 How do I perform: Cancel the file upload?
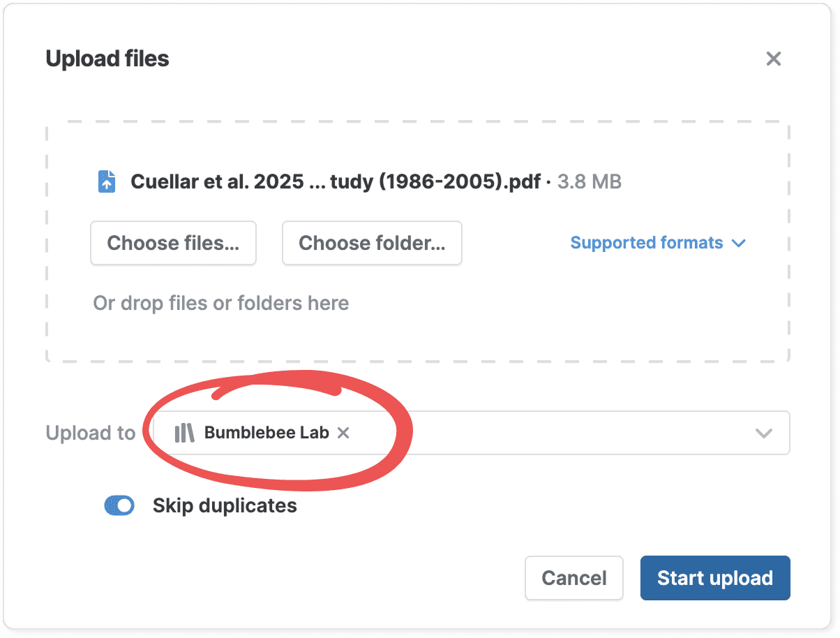(x=574, y=578)
